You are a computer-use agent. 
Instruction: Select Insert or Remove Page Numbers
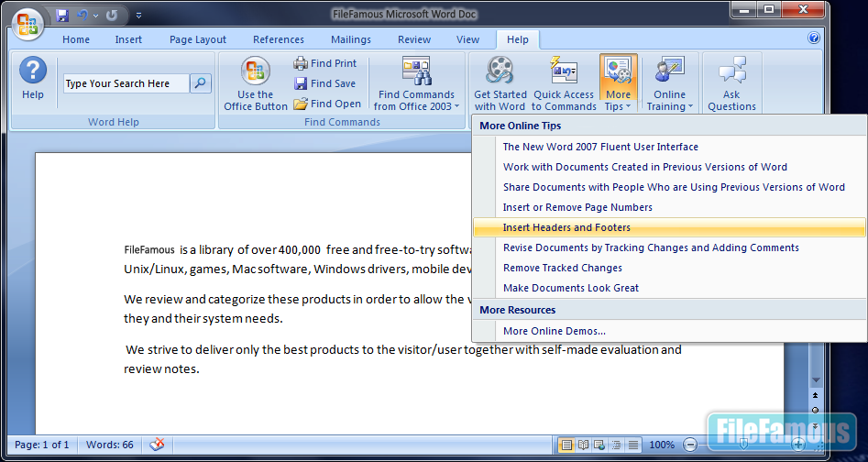[x=669, y=207]
